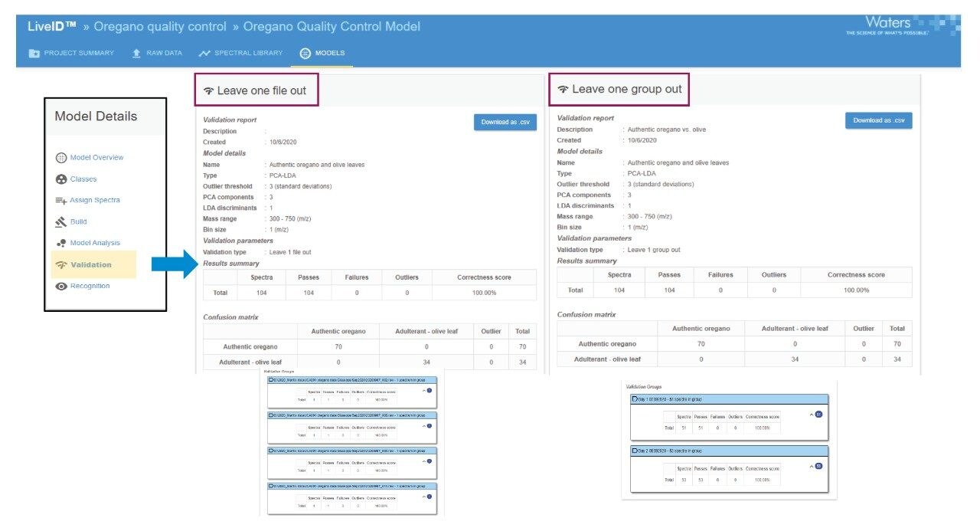
Task: Click the 53 badge in Day 2 group
Action: (818, 467)
